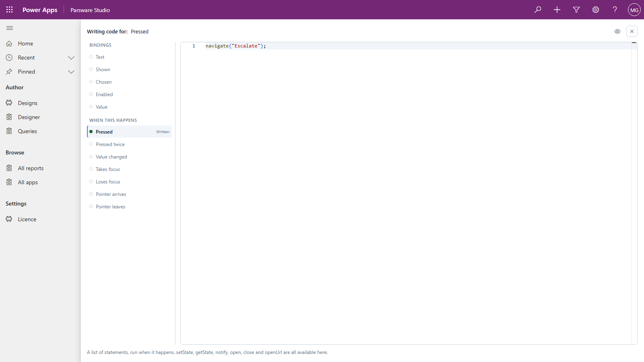Select the Enabled binding
Image resolution: width=644 pixels, height=362 pixels.
[x=129, y=95]
